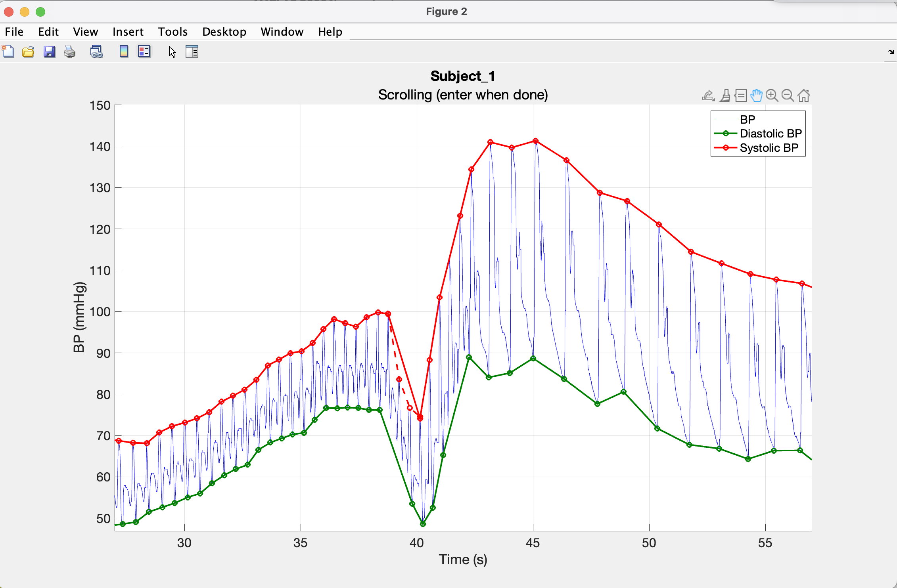Toggle the Insert Legend toolbar button
Image resolution: width=897 pixels, height=588 pixels.
(144, 52)
